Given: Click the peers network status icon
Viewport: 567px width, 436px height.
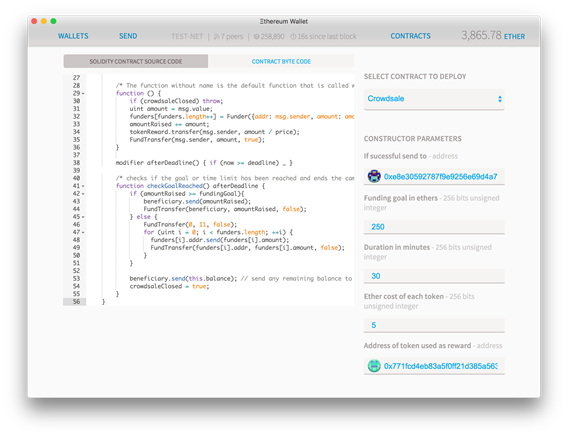Looking at the screenshot, I should [x=217, y=37].
